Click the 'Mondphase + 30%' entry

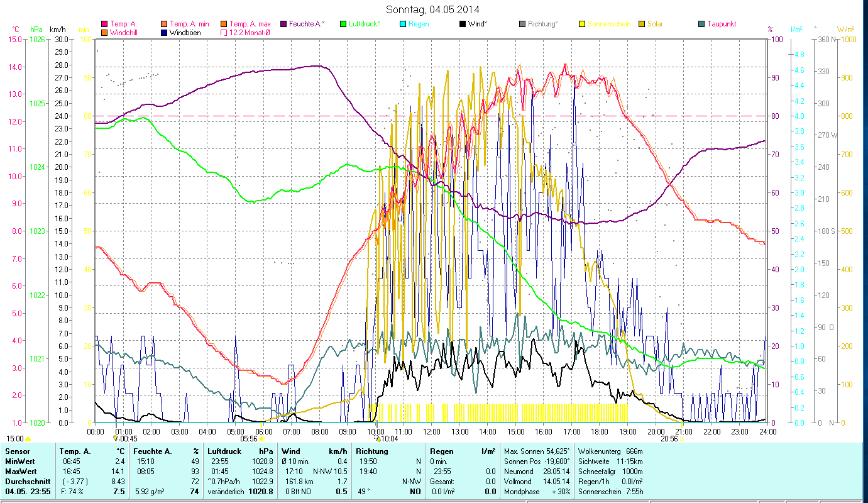537,492
